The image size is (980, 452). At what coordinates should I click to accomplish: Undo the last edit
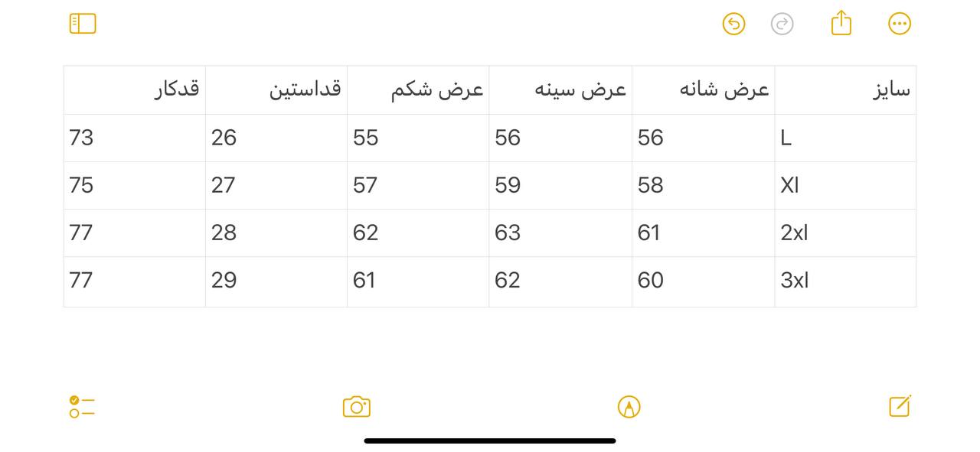733,24
